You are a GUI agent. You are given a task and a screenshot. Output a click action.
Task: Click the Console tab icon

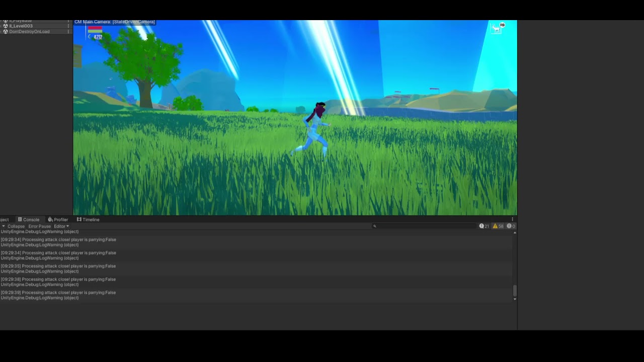[x=20, y=220]
